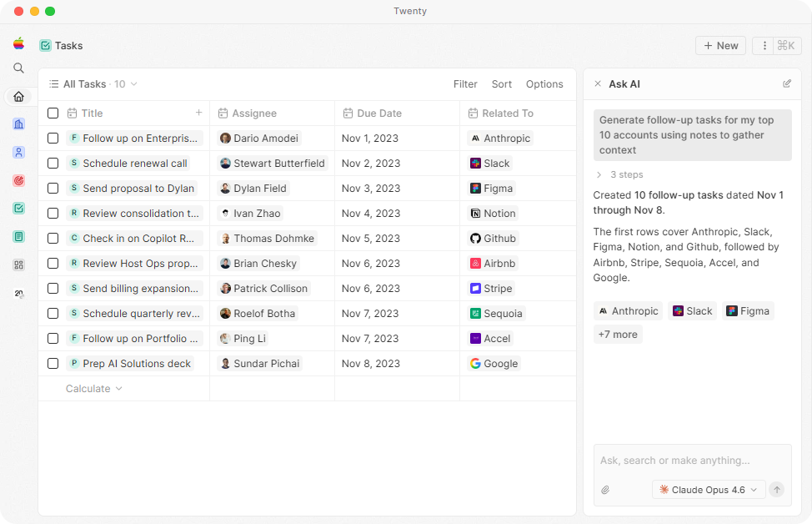The height and width of the screenshot is (524, 812).
Task: Open the People icon in sidebar
Action: tap(18, 153)
